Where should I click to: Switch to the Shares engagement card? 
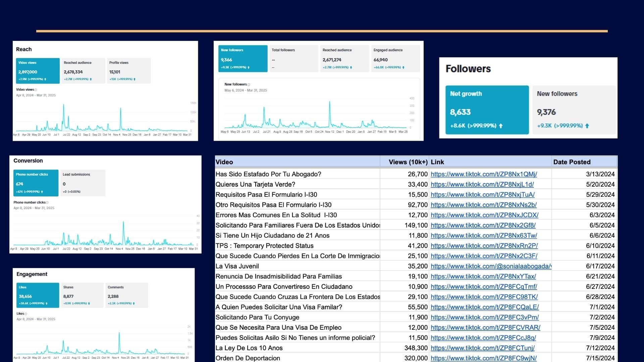click(82, 295)
